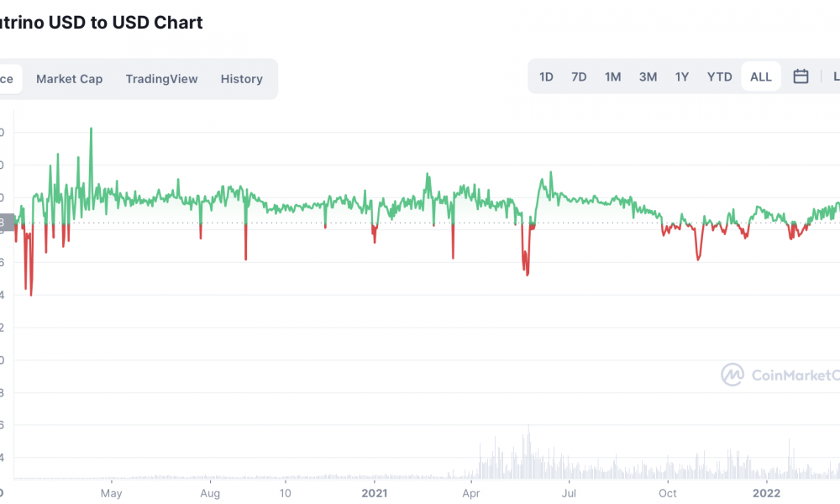The width and height of the screenshot is (840, 504).
Task: Select the partially visible Price tab
Action: (x=7, y=79)
